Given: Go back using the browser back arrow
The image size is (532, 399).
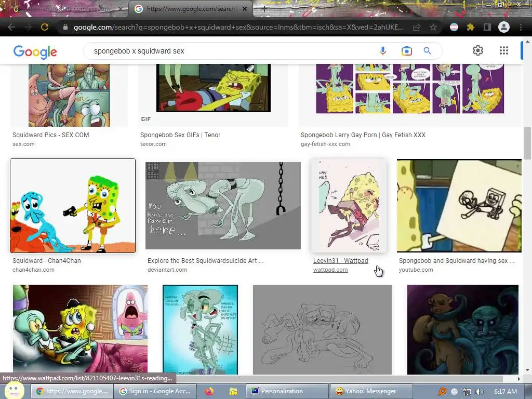Looking at the screenshot, I should click(11, 27).
